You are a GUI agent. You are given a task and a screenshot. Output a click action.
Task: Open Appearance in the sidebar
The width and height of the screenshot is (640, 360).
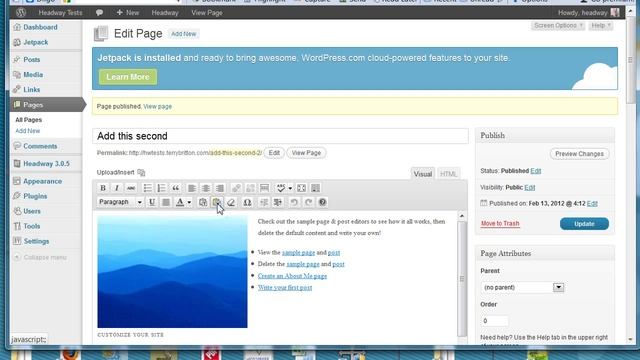tap(42, 181)
